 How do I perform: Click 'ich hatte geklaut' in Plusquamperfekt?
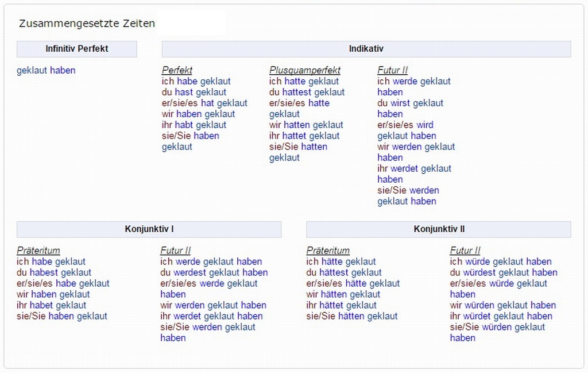pyautogui.click(x=304, y=82)
